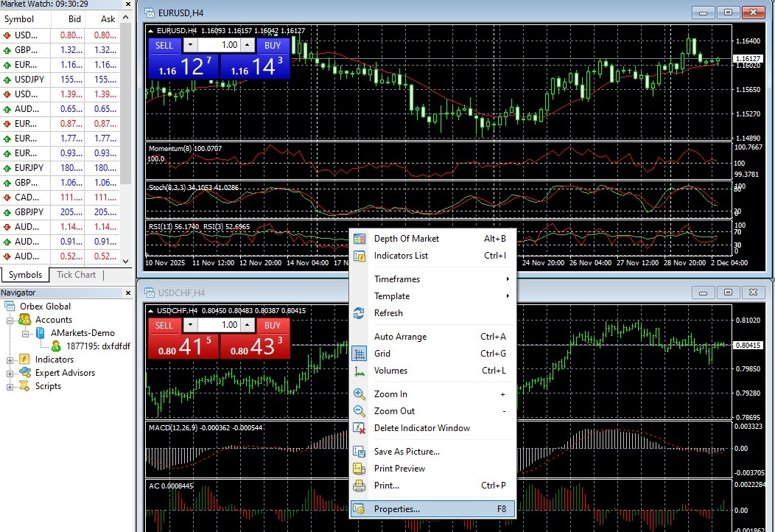This screenshot has height=532, width=775.
Task: Close the Navigator panel
Action: click(130, 293)
